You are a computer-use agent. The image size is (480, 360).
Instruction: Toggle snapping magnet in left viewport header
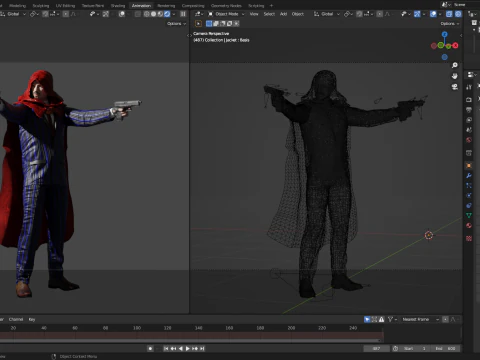(x=45, y=14)
